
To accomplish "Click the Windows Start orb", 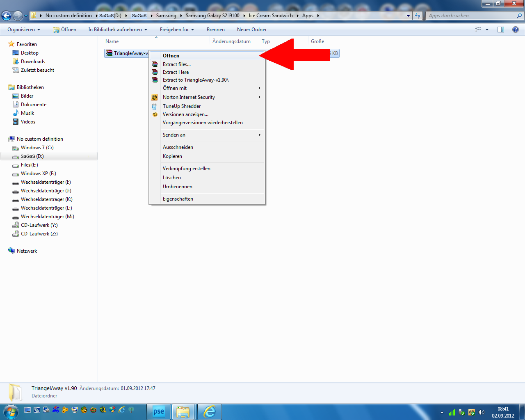I will click(x=11, y=411).
